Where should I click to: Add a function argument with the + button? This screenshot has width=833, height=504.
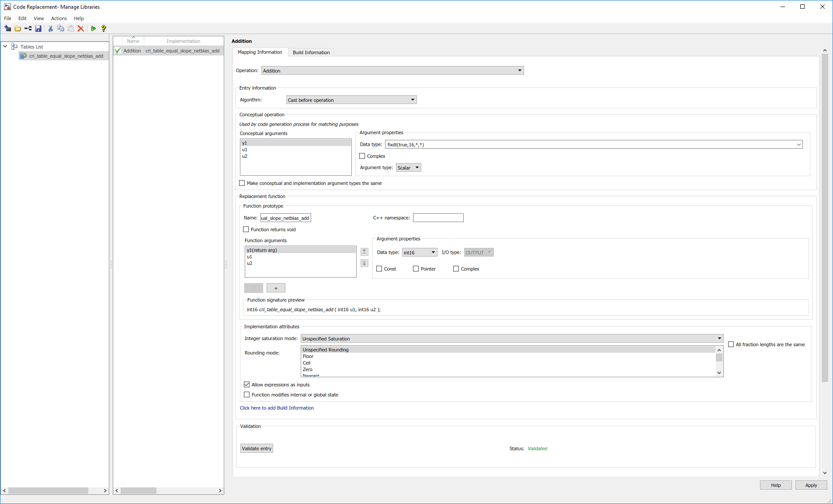[276, 288]
